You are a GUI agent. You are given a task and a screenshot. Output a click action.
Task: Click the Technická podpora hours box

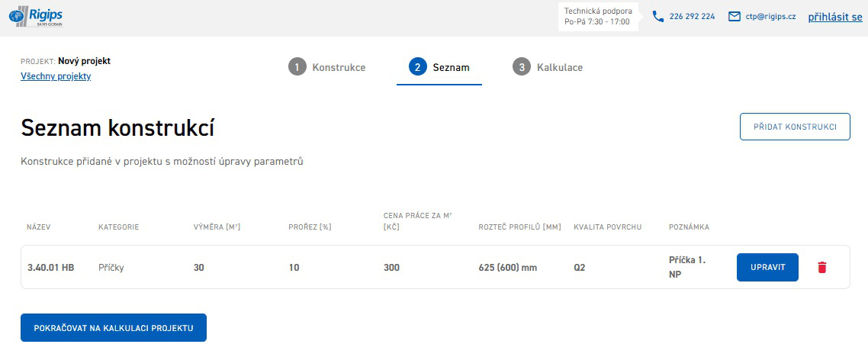(597, 17)
